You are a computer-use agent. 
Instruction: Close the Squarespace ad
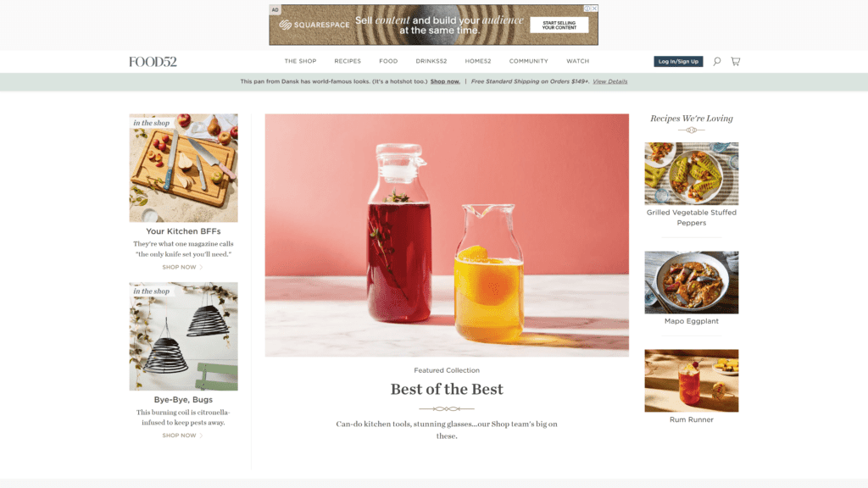[x=594, y=8]
